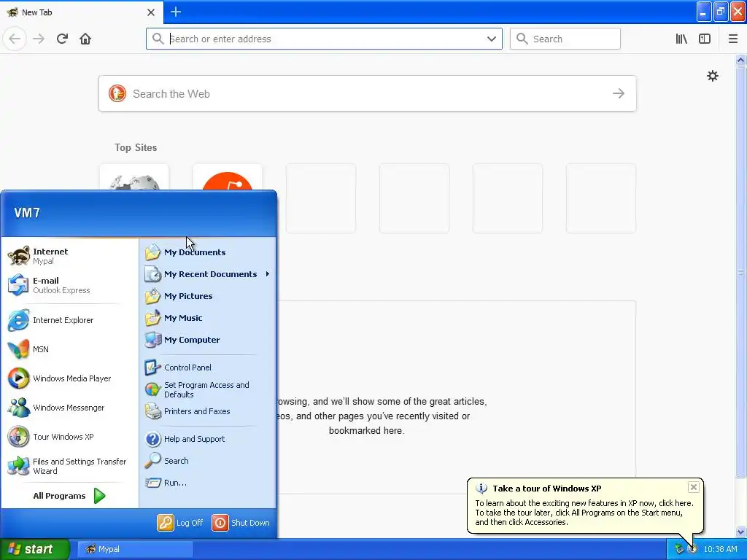The image size is (747, 560).
Task: Open the Library bookshelf icon in toolbar
Action: [681, 39]
